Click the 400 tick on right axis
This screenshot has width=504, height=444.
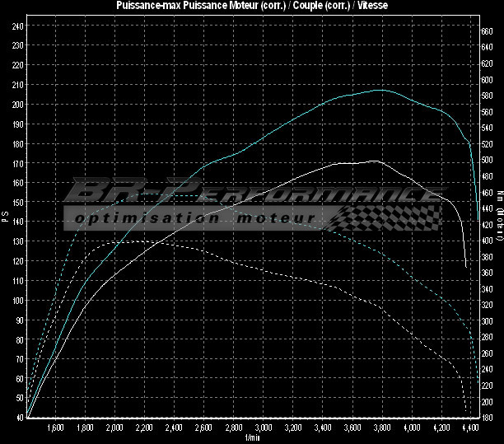coord(488,241)
